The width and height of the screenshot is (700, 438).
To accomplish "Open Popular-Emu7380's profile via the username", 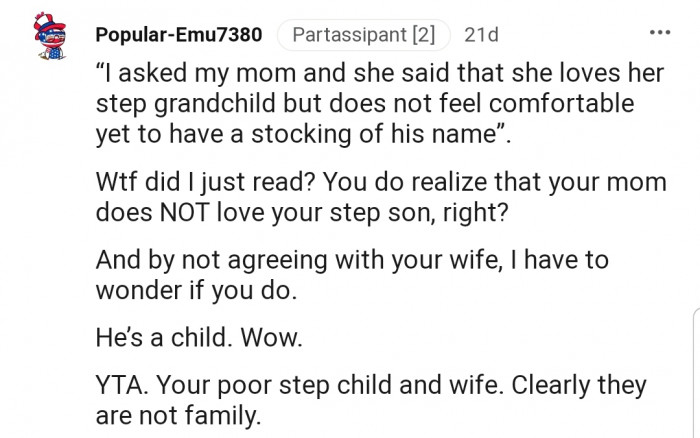I will tap(179, 35).
